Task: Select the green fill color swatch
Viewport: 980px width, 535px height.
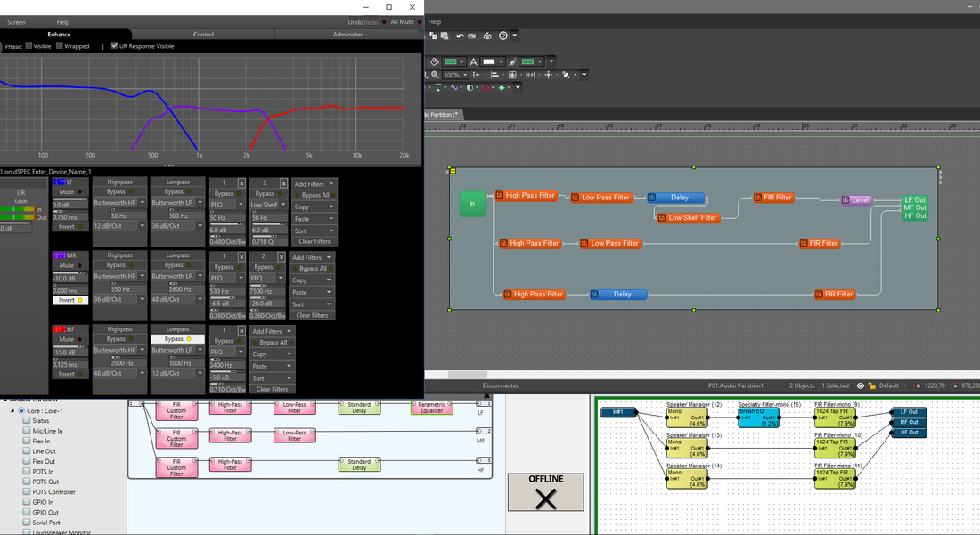Action: point(450,61)
